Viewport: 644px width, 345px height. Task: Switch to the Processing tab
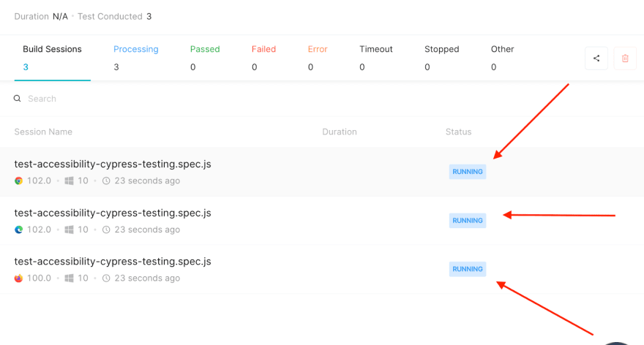pyautogui.click(x=136, y=58)
